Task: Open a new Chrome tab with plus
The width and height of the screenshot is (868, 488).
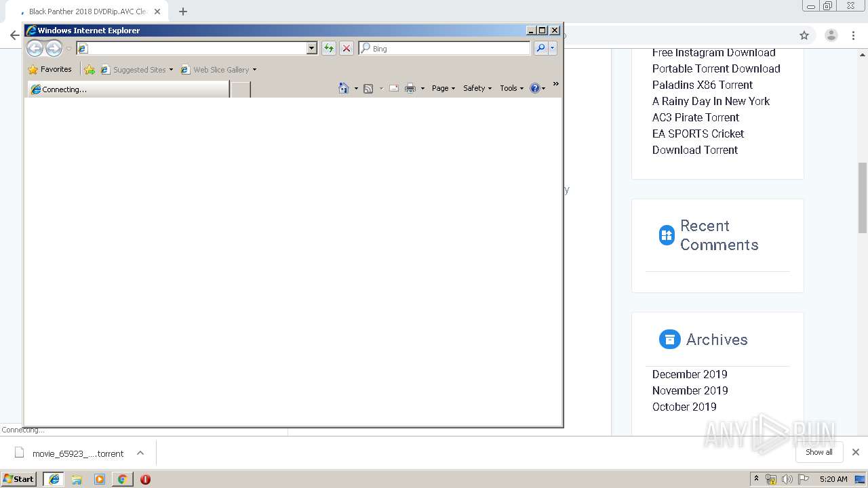Action: point(182,12)
